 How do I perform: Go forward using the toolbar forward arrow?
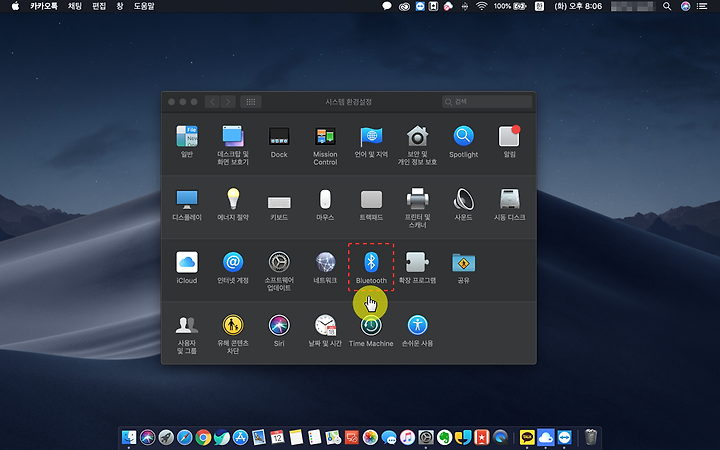228,101
